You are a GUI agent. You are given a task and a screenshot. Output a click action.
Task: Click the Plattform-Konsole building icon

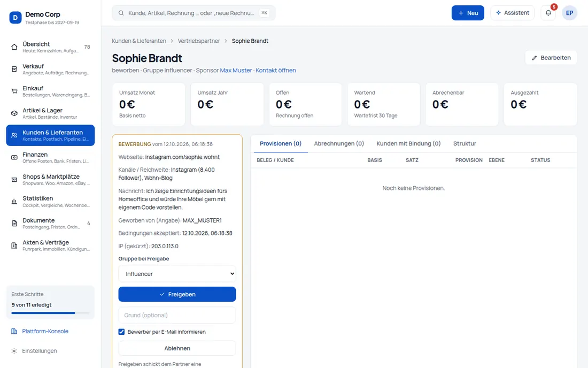14,331
